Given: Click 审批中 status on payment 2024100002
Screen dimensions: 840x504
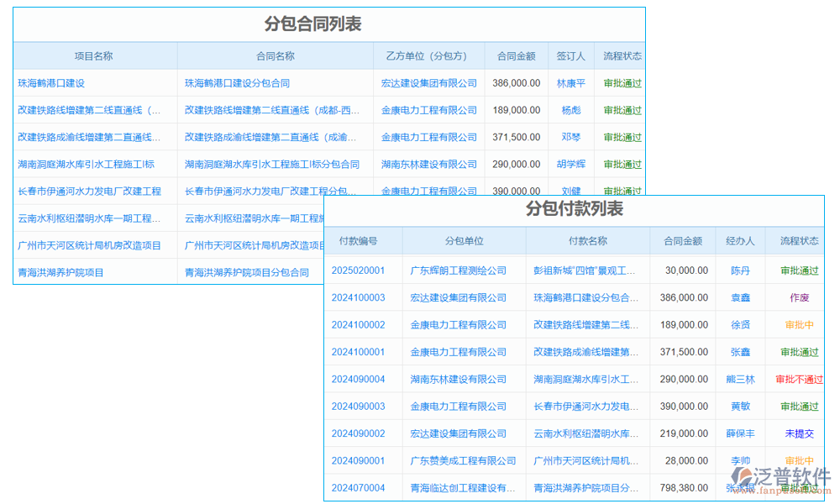Looking at the screenshot, I should tap(796, 324).
